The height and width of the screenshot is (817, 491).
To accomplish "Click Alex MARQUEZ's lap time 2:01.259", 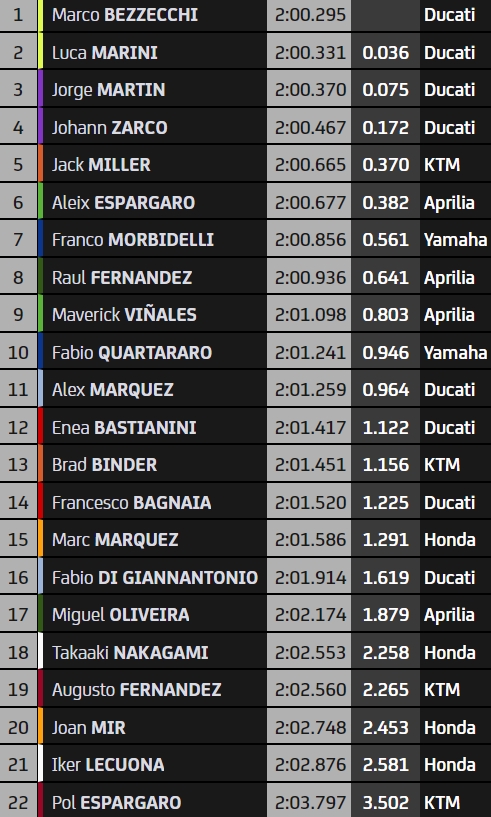I will click(x=310, y=390).
